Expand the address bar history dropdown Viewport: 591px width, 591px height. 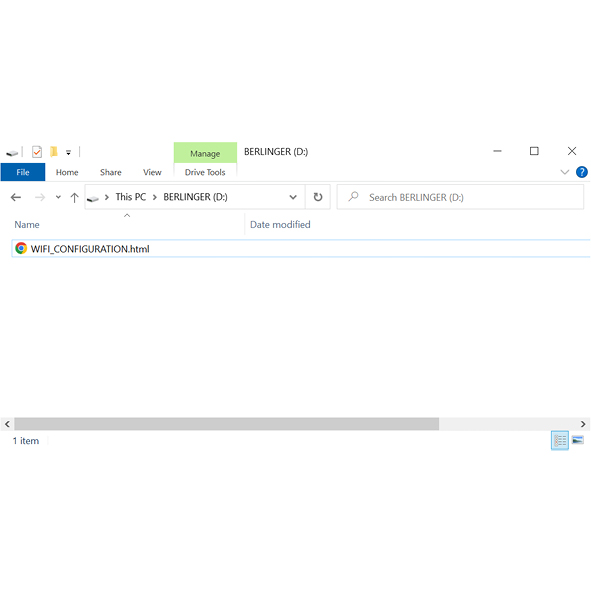(x=293, y=197)
